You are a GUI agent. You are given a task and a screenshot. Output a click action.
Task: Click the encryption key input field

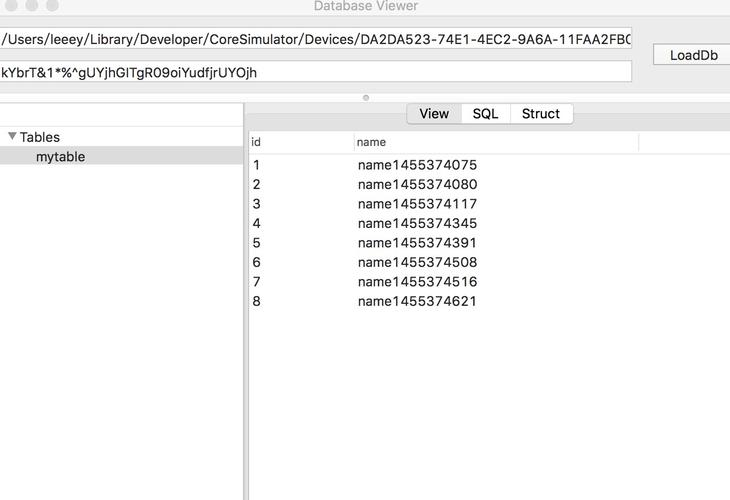(x=316, y=72)
